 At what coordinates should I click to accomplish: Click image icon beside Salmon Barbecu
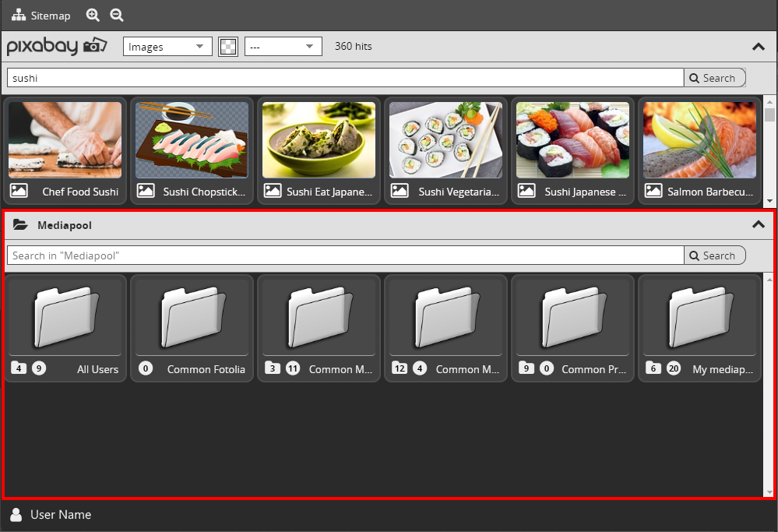653,191
